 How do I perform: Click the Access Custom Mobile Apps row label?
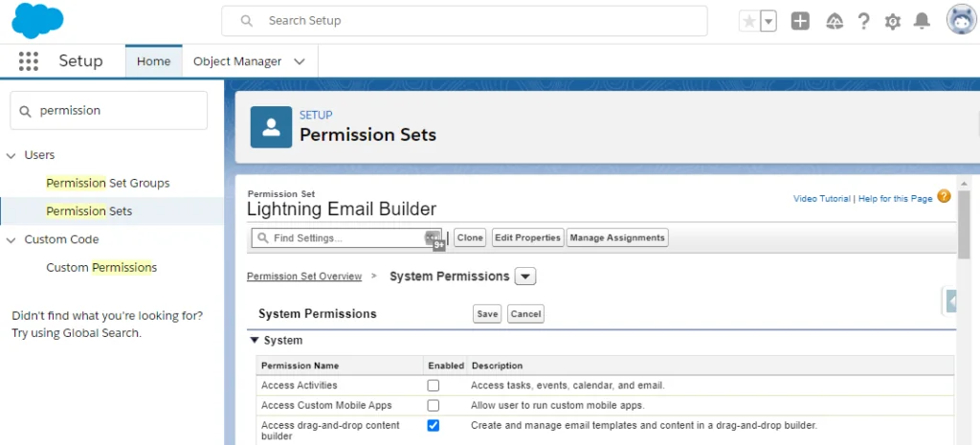[326, 406]
